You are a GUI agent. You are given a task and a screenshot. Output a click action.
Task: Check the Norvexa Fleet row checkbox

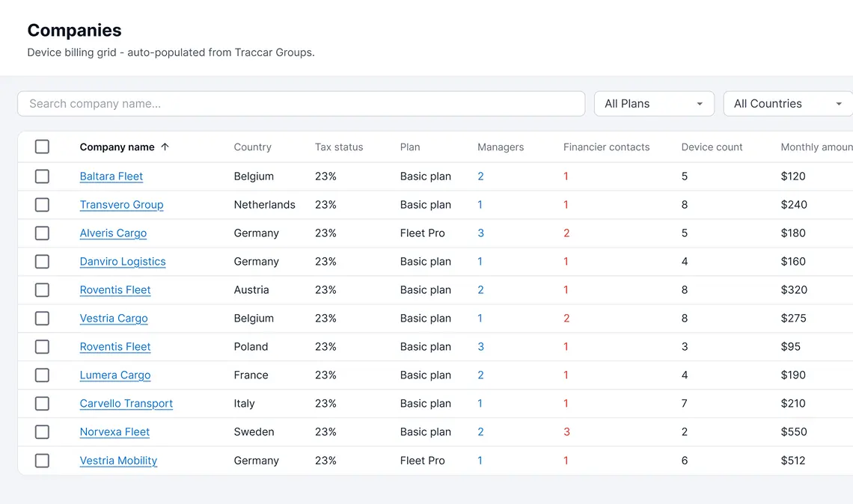coord(42,431)
